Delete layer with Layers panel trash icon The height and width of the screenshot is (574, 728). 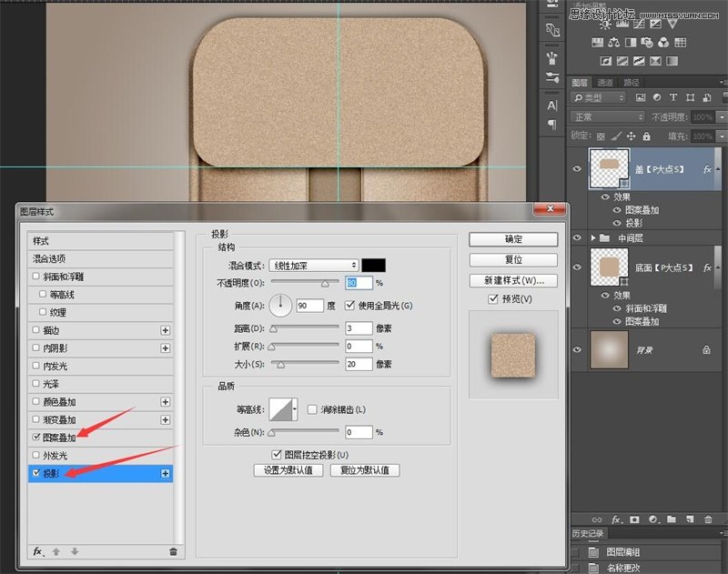click(x=708, y=519)
